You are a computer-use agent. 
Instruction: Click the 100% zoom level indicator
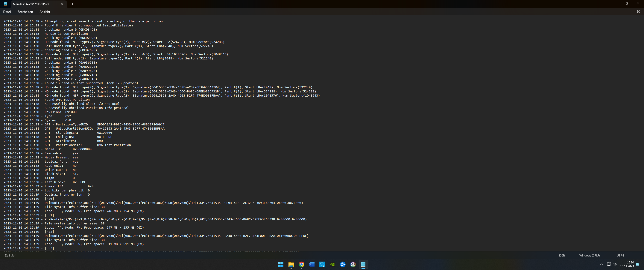(562, 256)
